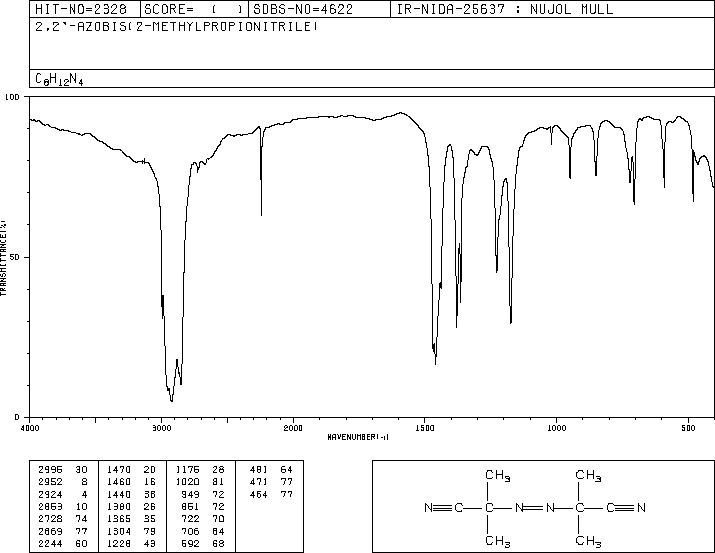The width and height of the screenshot is (715, 553).
Task: Click the top-left CH3 group in structure
Action: tap(492, 476)
